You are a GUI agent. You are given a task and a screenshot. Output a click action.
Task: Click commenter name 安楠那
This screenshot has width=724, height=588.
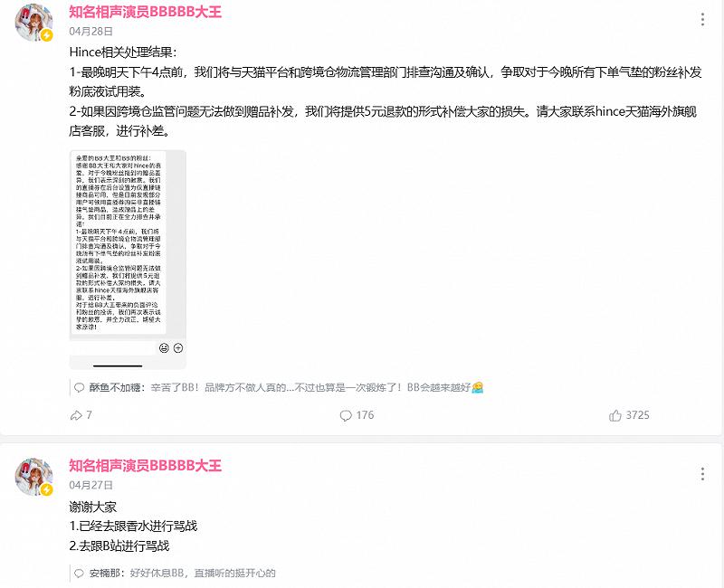[104, 574]
